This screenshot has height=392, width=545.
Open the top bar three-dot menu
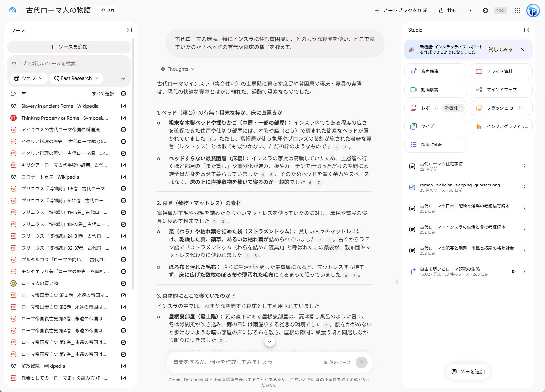470,11
